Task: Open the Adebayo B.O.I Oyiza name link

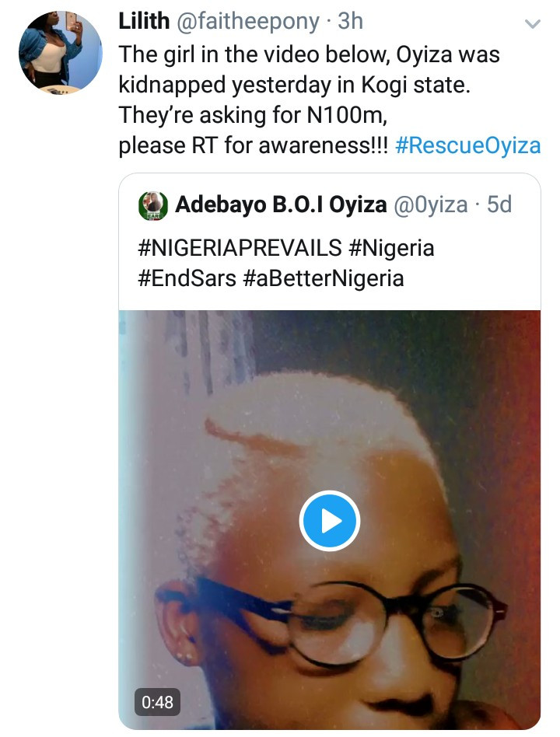Action: pyautogui.click(x=281, y=204)
